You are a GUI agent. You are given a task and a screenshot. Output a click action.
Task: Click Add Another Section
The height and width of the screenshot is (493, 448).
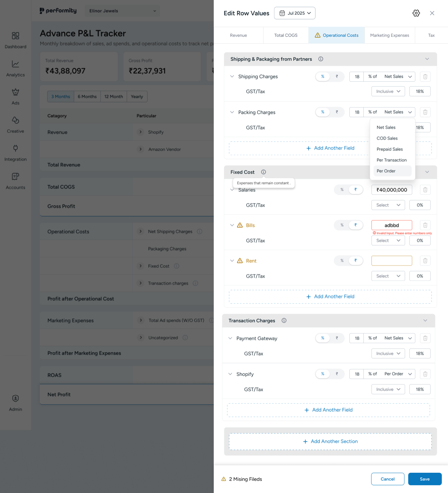(x=330, y=441)
